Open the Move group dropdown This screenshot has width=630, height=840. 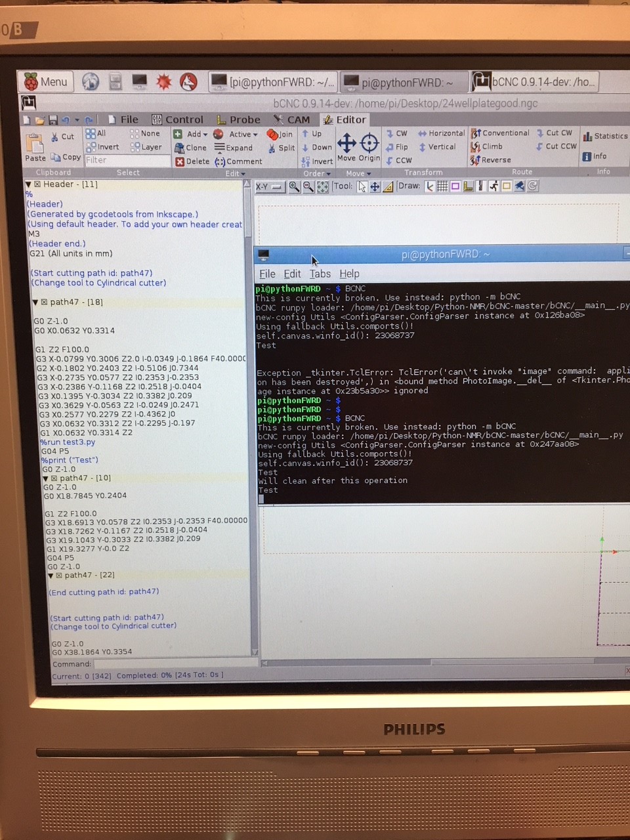pyautogui.click(x=358, y=173)
